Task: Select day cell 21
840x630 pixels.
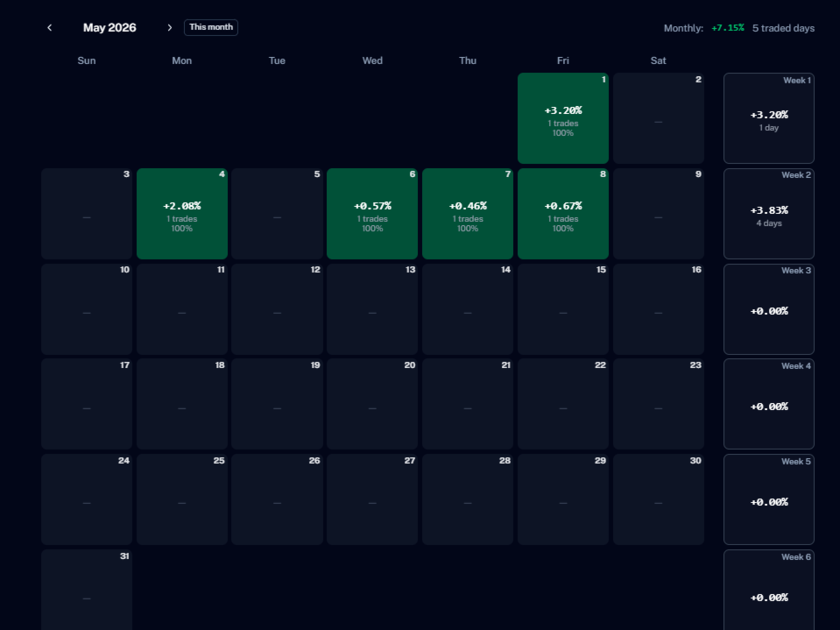Action: [x=468, y=404]
